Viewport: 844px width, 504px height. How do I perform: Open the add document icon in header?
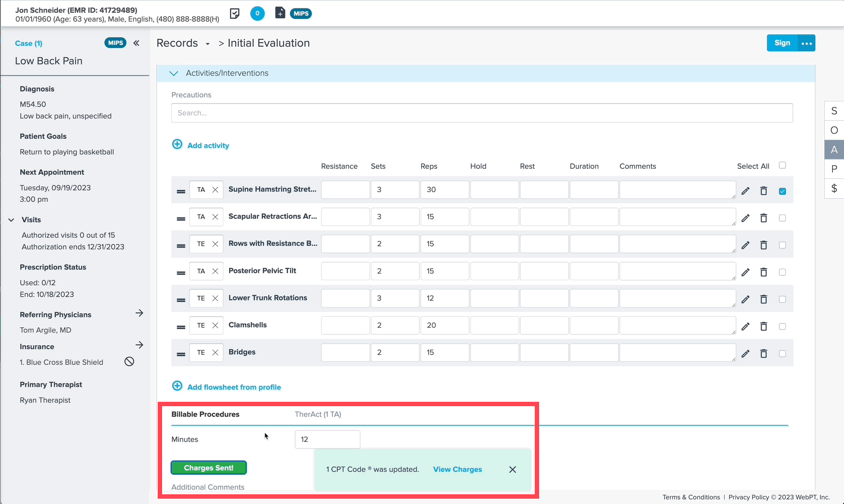point(280,13)
